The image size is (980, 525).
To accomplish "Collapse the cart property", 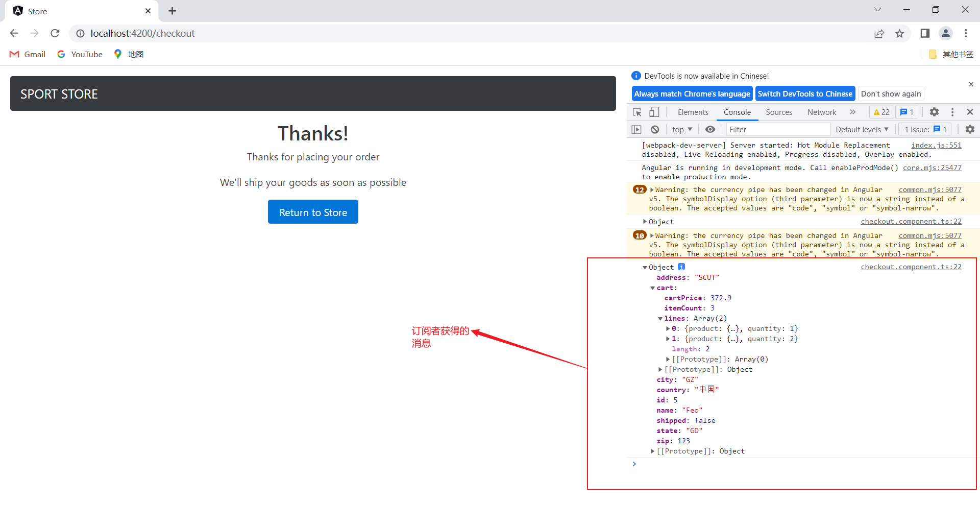I will [652, 288].
